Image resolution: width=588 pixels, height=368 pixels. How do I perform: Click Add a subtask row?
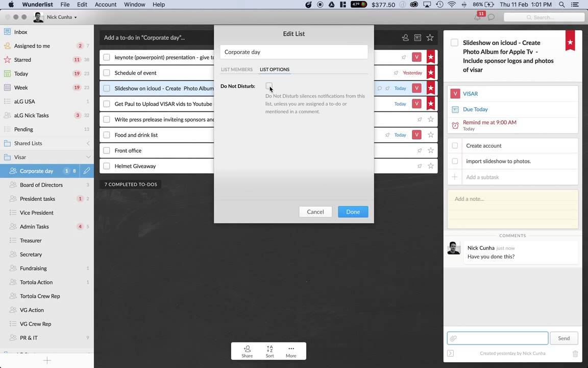512,177
